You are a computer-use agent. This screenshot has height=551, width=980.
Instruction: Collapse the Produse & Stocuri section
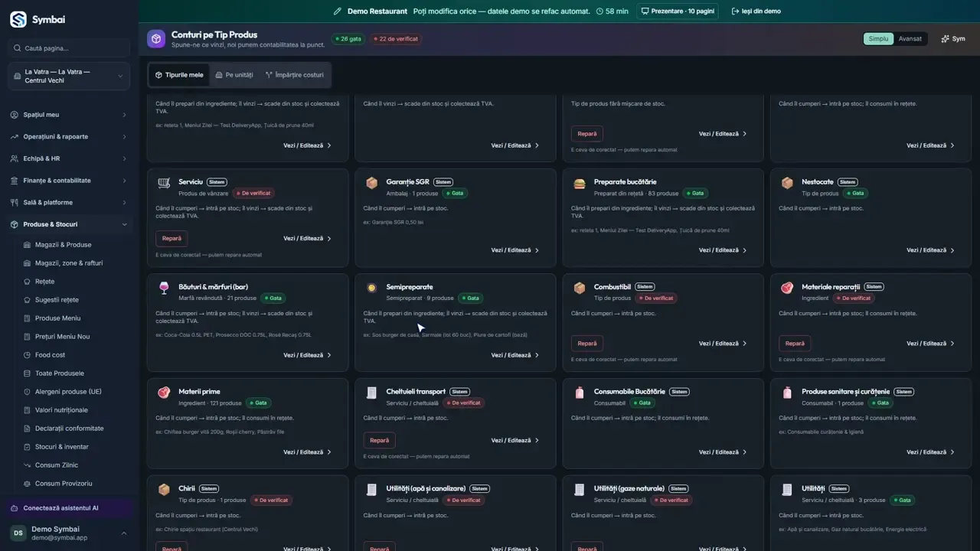click(69, 224)
